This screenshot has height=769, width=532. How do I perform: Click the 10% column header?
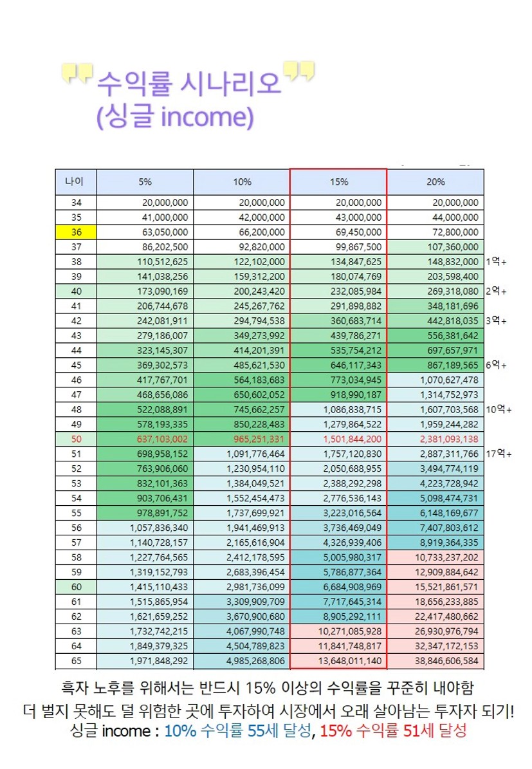pos(242,182)
